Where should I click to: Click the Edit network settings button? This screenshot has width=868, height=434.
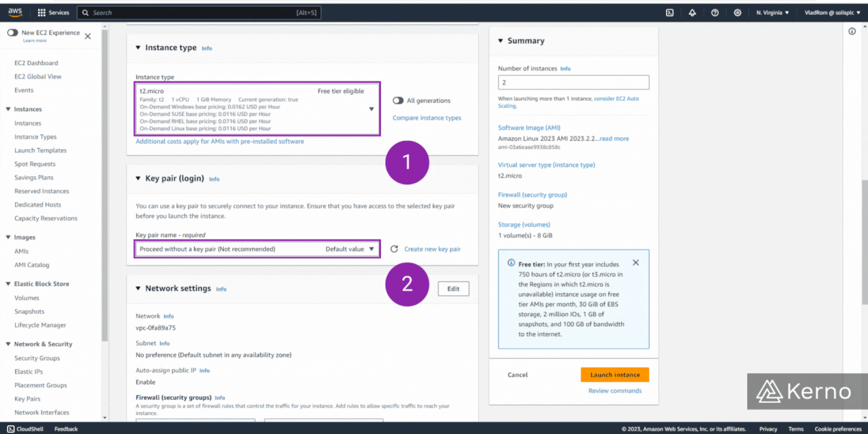point(454,289)
